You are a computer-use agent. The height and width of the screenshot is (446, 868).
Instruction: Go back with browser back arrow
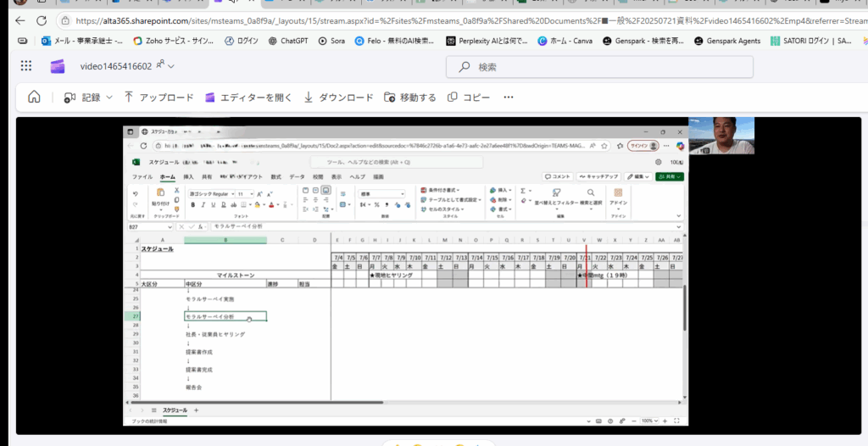tap(20, 21)
